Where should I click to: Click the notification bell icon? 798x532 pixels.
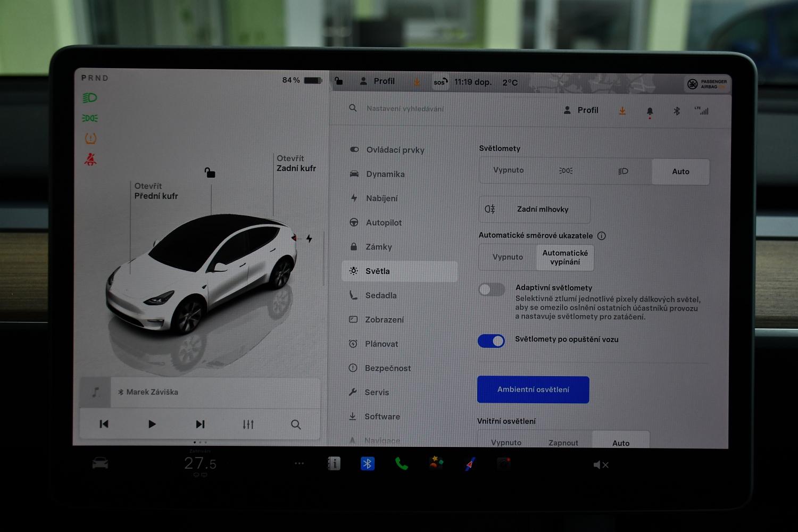click(x=650, y=111)
